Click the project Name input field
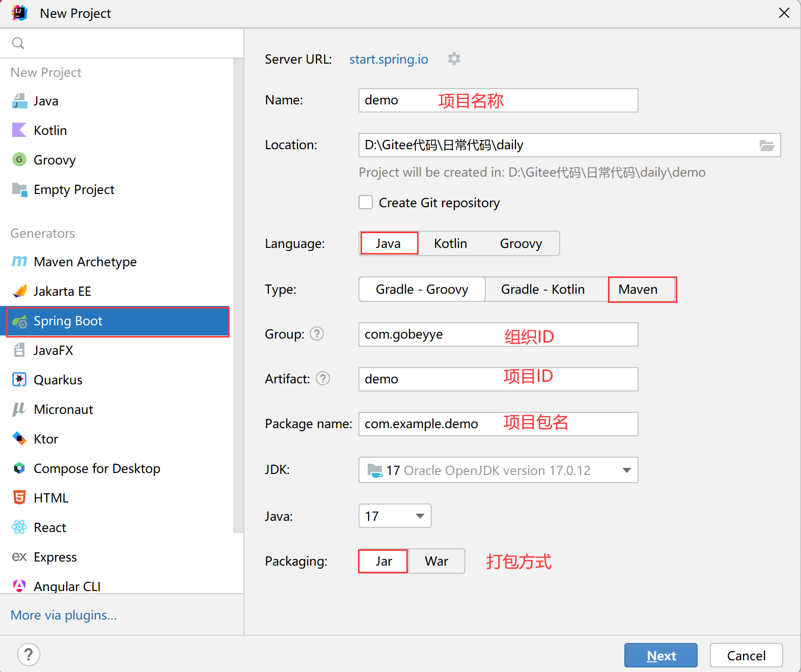 click(498, 100)
